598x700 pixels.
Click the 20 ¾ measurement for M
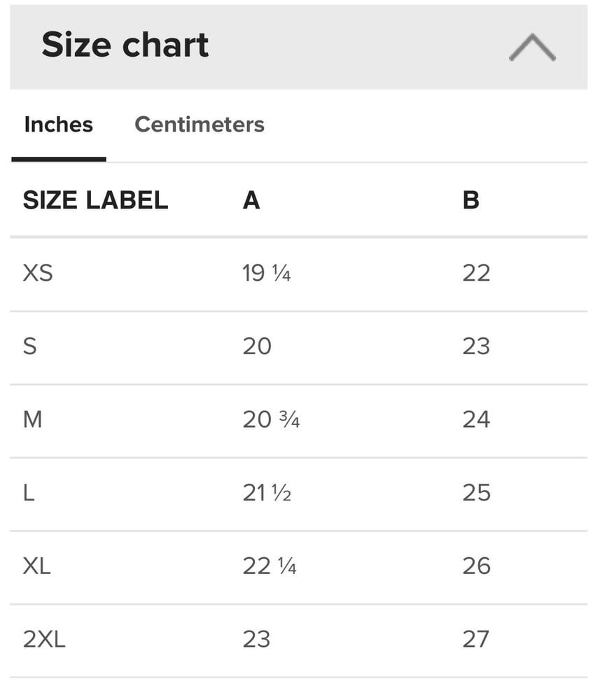[x=270, y=419]
